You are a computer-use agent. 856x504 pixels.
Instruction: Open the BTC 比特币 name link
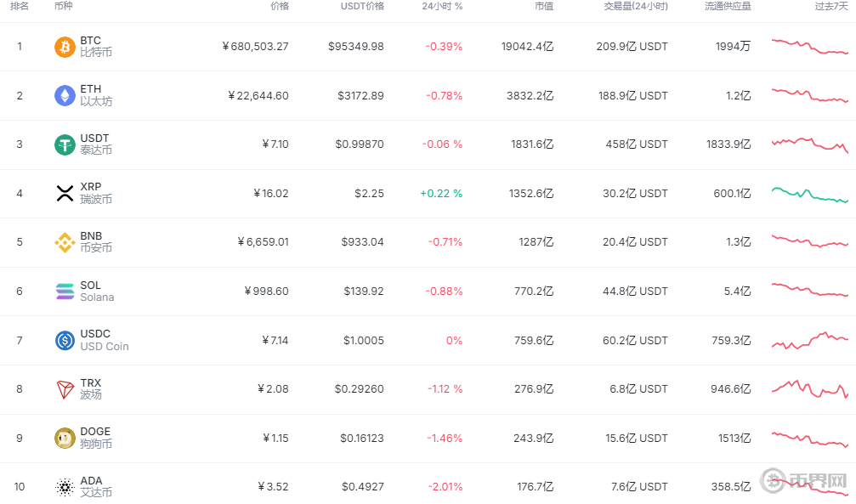[95, 47]
